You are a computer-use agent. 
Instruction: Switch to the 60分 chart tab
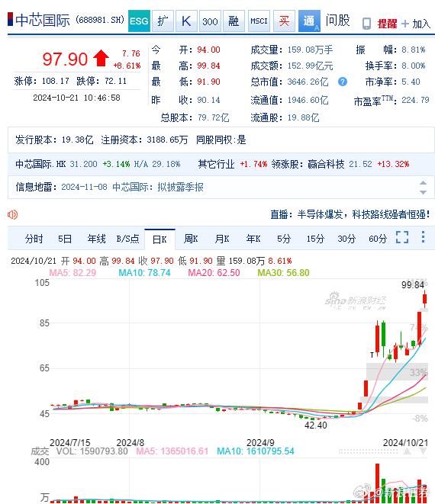378,239
